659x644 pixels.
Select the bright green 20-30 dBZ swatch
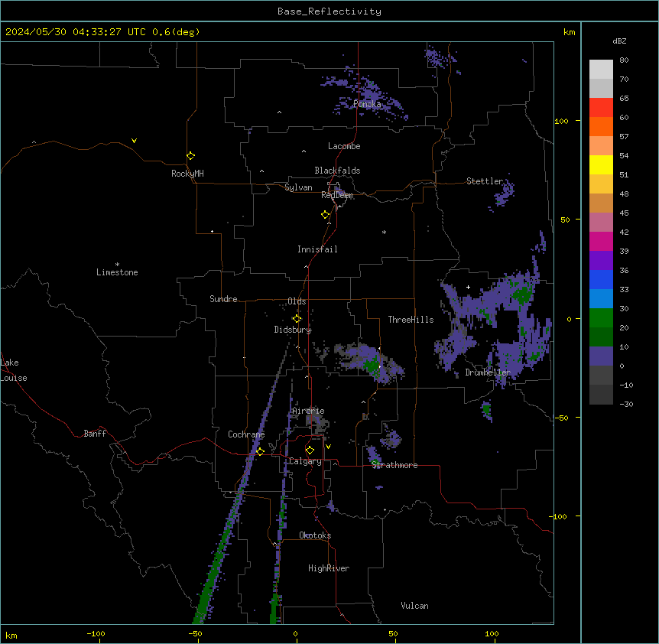pyautogui.click(x=601, y=318)
